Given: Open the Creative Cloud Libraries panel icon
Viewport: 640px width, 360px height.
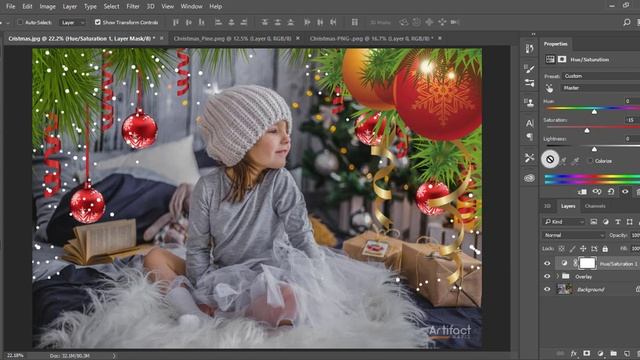Looking at the screenshot, I should pyautogui.click(x=529, y=178).
